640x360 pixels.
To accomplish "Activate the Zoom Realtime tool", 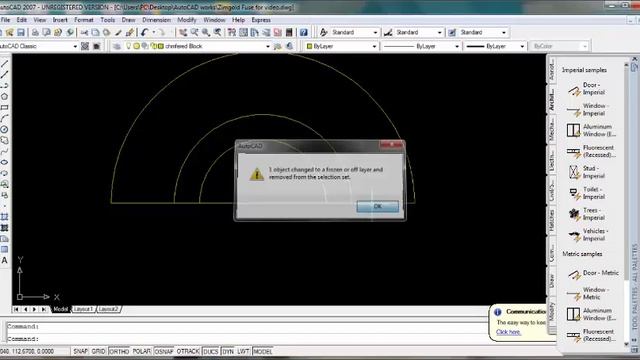I will 194,32.
